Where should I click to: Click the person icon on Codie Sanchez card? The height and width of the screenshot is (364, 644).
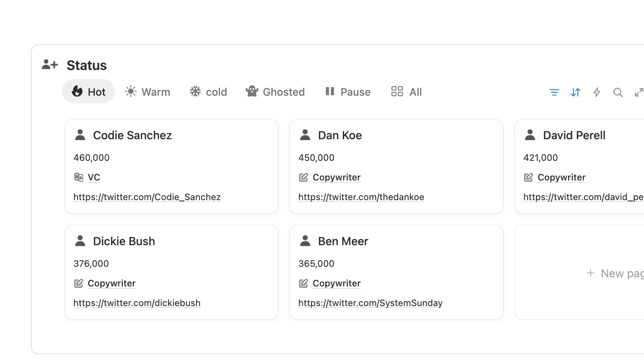(80, 135)
